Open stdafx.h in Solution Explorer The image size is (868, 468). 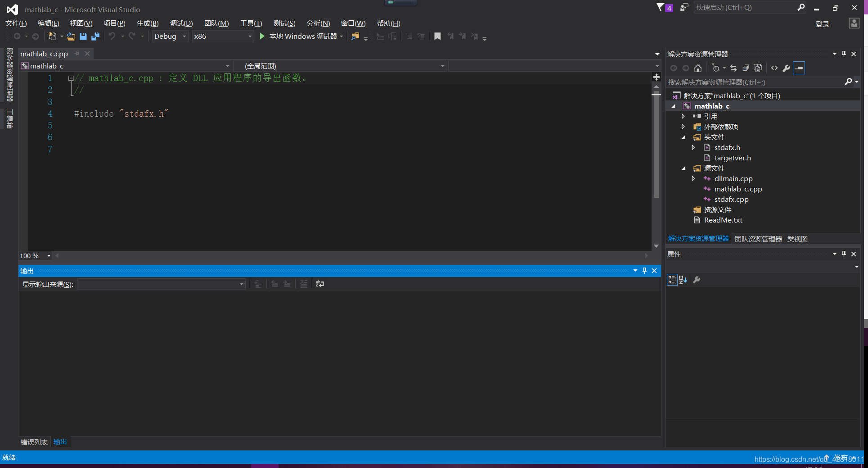pyautogui.click(x=727, y=147)
